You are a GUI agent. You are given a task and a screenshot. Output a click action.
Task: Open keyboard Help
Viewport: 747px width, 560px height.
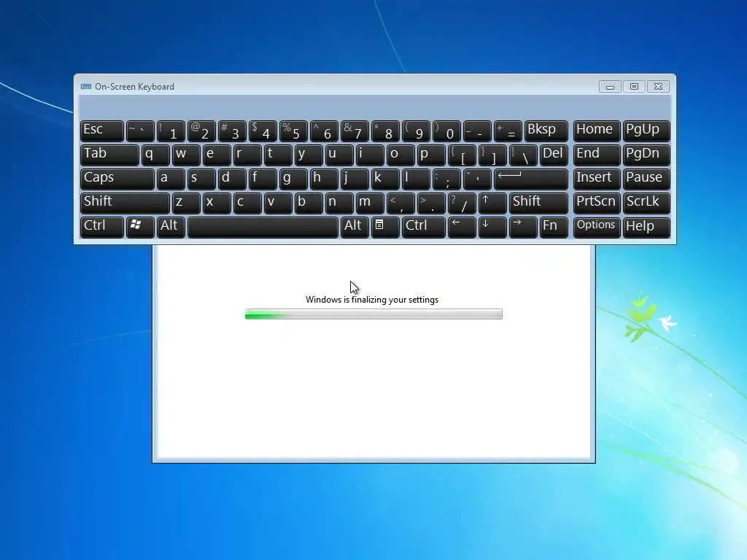click(x=646, y=227)
